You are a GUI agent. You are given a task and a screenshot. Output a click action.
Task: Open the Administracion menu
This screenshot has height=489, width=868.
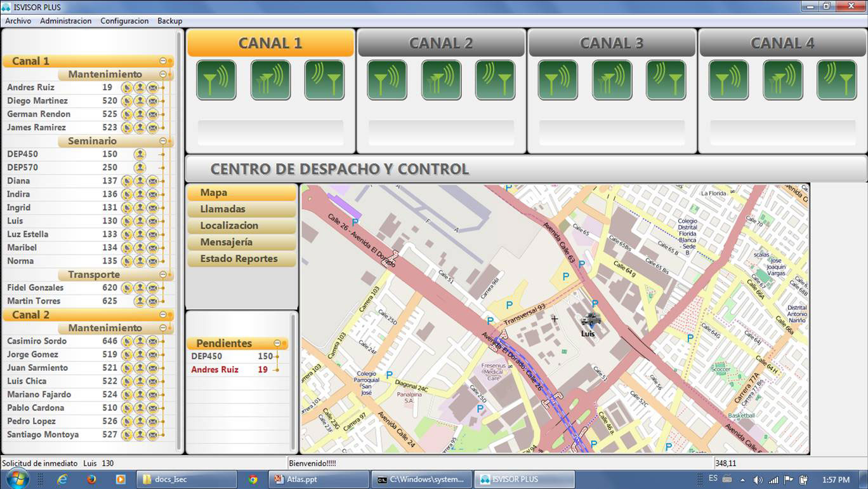[x=65, y=21]
